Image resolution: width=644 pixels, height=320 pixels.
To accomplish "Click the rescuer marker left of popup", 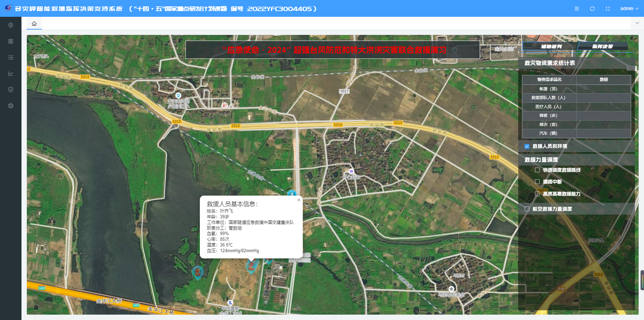I will 198,272.
